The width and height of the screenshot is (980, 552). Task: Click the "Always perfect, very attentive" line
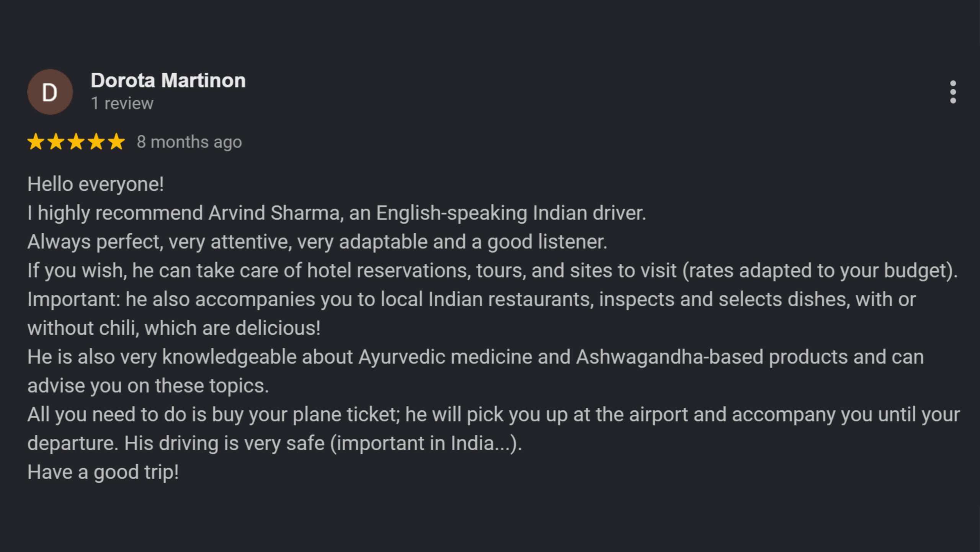[317, 242]
